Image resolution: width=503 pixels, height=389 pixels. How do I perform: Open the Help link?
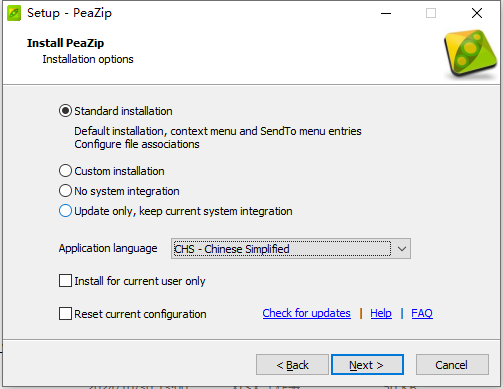tap(381, 313)
